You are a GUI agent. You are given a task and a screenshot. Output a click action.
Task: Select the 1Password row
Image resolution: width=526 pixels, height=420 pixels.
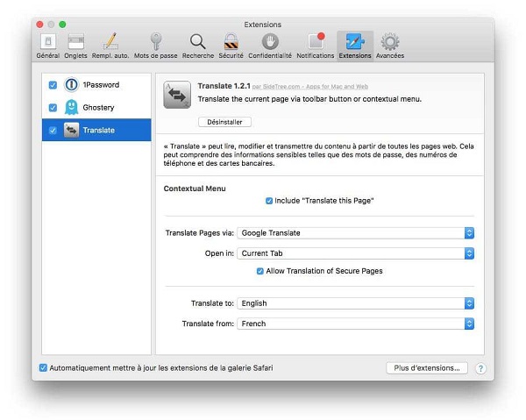click(96, 84)
